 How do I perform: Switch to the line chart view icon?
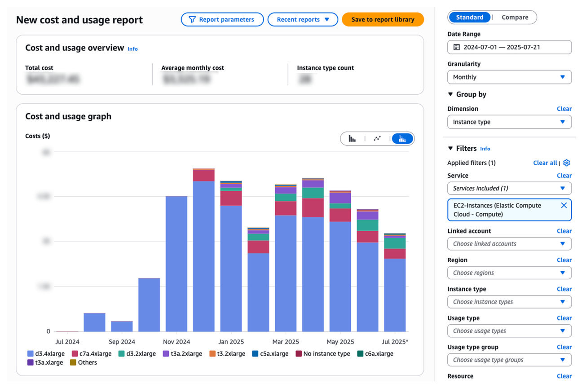tap(377, 139)
